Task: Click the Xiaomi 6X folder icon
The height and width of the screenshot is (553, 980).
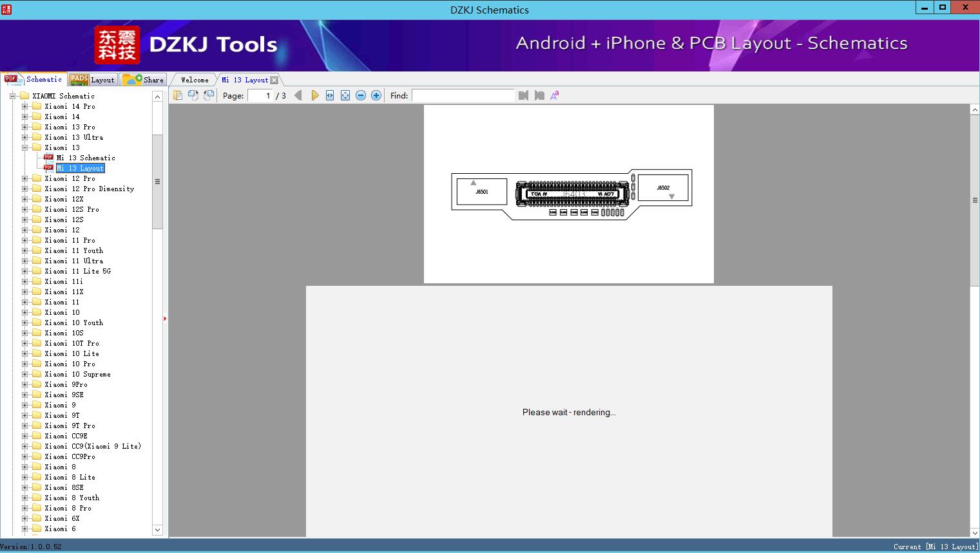Action: click(x=37, y=518)
